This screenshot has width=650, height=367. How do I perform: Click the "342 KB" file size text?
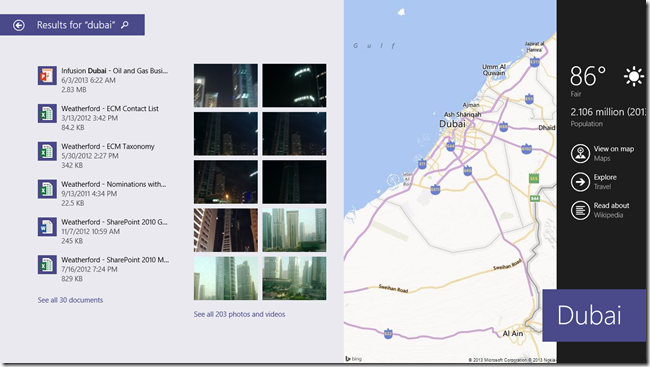coord(72,165)
